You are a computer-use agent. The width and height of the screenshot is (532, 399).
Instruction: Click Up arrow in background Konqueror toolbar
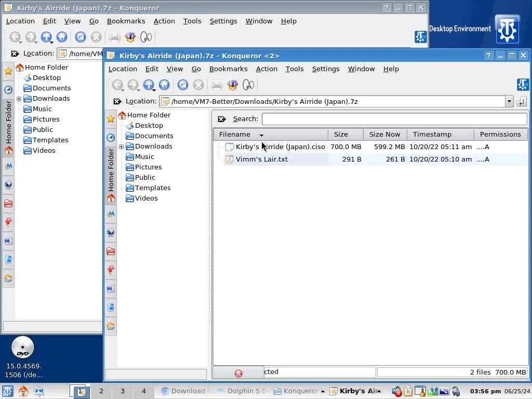(x=46, y=37)
